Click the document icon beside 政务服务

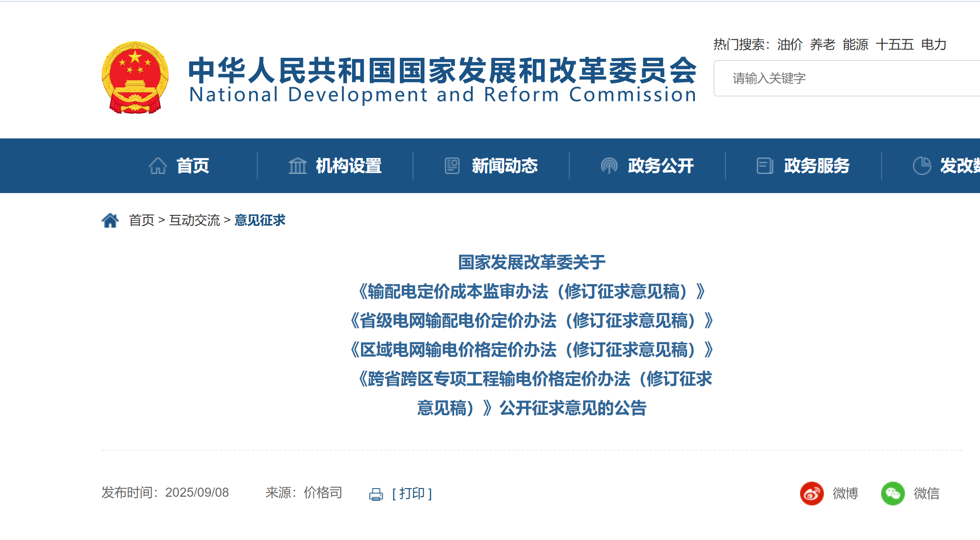pyautogui.click(x=765, y=166)
